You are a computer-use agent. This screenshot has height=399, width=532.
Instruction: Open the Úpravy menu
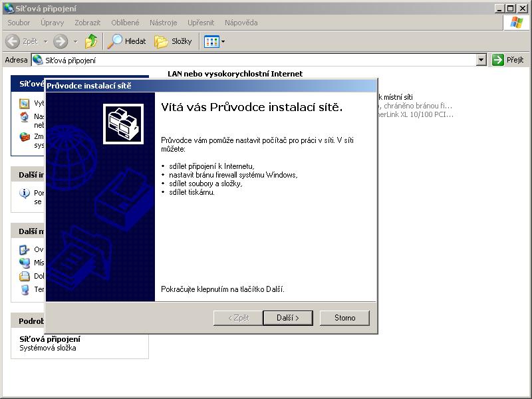coord(53,23)
